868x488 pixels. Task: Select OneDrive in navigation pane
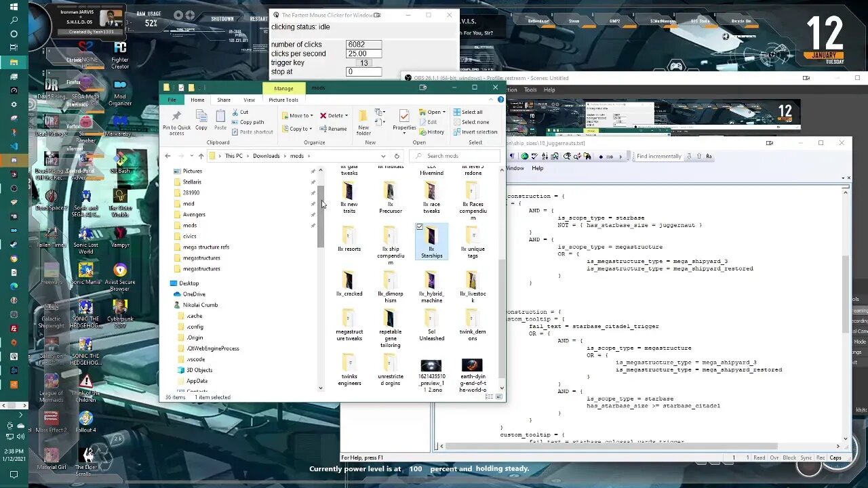(194, 294)
